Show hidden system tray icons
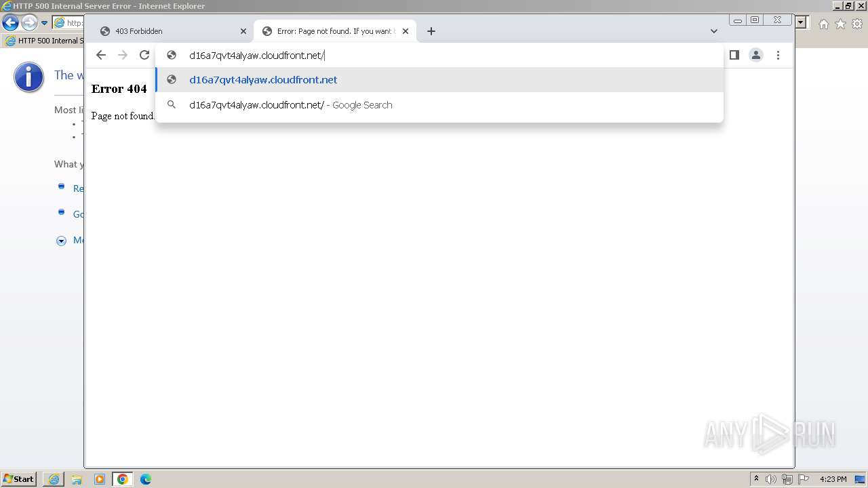868x488 pixels. [x=756, y=479]
